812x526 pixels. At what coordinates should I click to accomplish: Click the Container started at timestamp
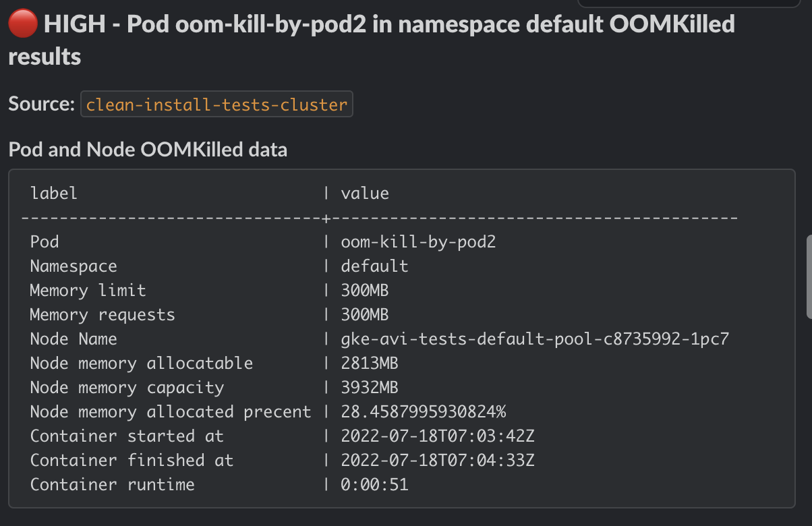438,436
